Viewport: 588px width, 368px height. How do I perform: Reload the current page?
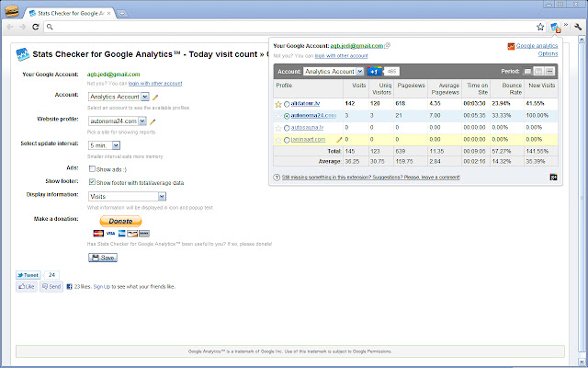[36, 27]
